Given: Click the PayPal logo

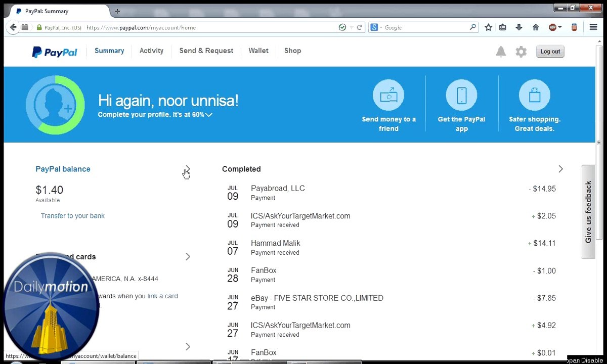Looking at the screenshot, I should click(55, 52).
